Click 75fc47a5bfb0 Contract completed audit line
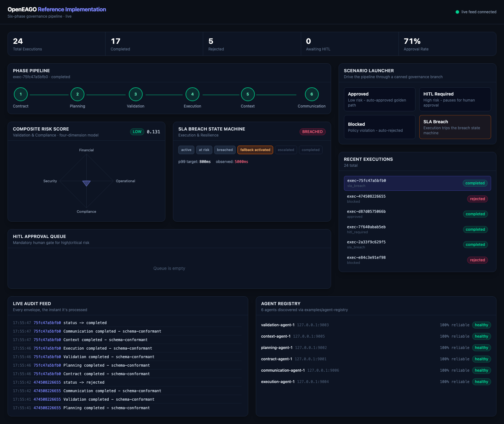 click(128, 374)
